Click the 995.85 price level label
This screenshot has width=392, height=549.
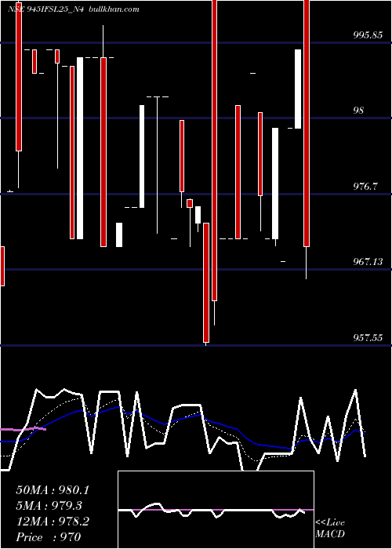pyautogui.click(x=368, y=35)
